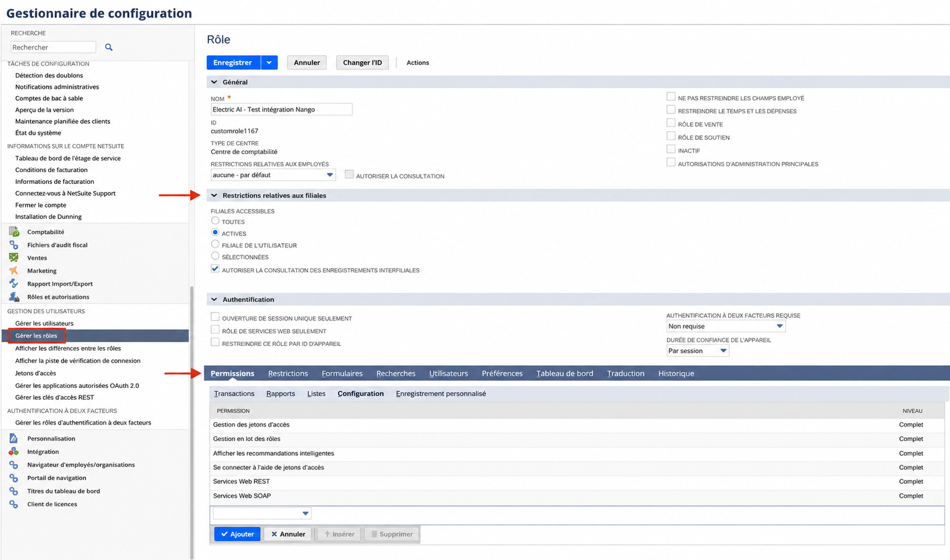Click the Rapport Import/Export icon
This screenshot has width=950, height=560.
[x=14, y=284]
